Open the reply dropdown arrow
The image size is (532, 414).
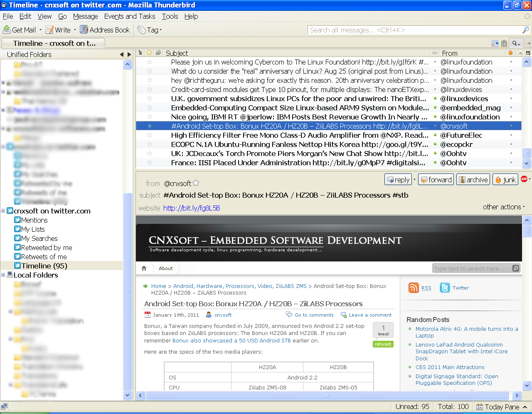(414, 179)
